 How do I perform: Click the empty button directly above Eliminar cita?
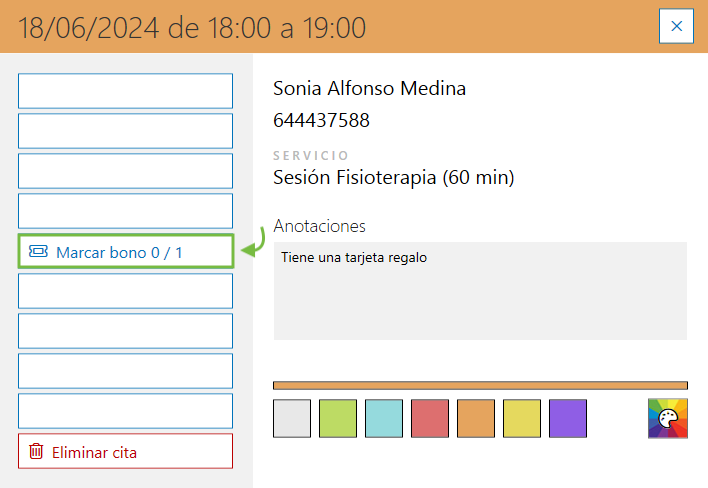[x=125, y=411]
